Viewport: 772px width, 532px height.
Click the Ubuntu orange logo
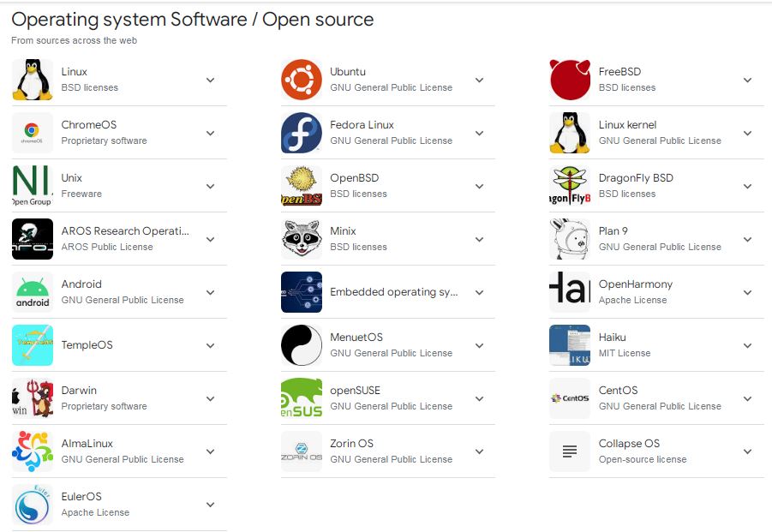(302, 80)
